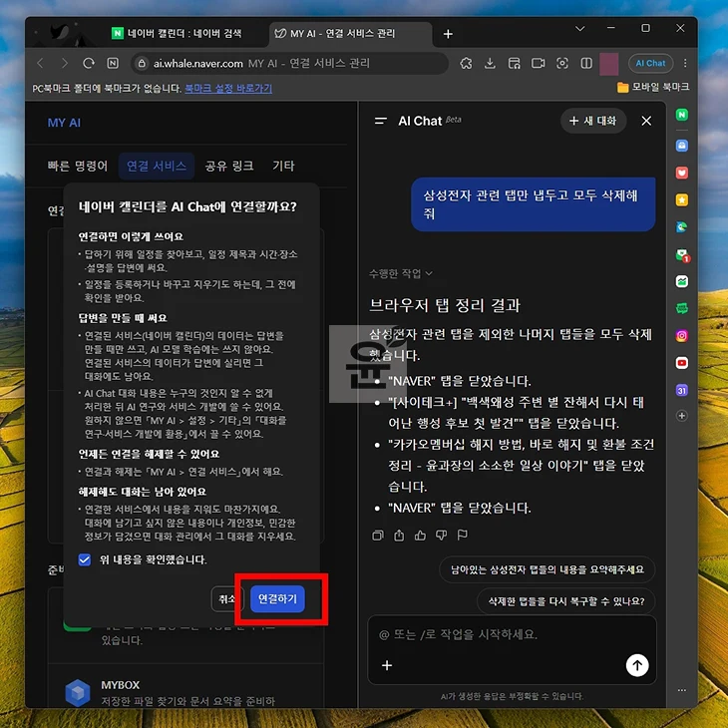Click thumbs up on the AI response
The width and height of the screenshot is (728, 728).
click(x=420, y=536)
